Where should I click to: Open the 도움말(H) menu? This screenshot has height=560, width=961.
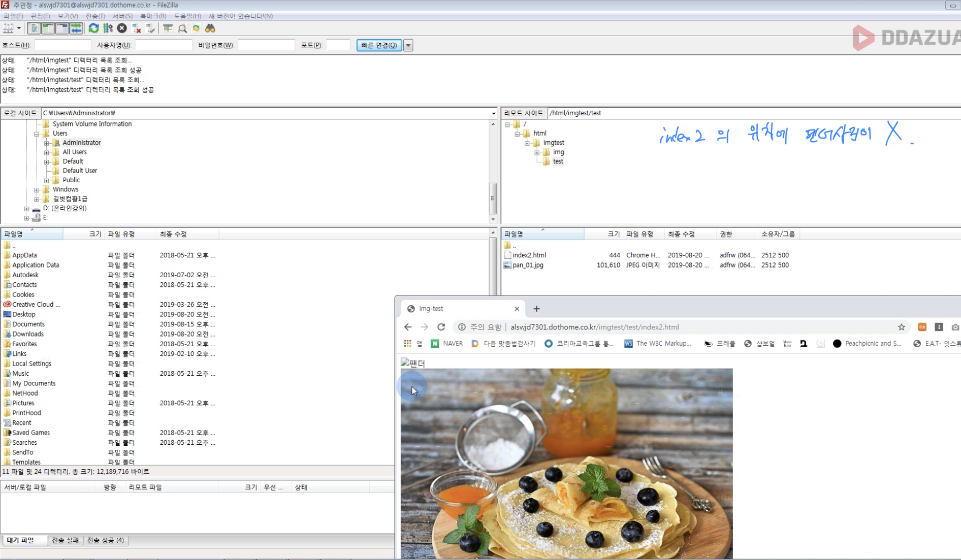[x=187, y=16]
